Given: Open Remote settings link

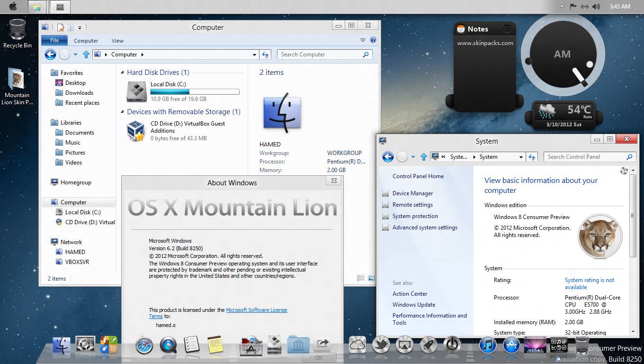Looking at the screenshot, I should pyautogui.click(x=412, y=205).
